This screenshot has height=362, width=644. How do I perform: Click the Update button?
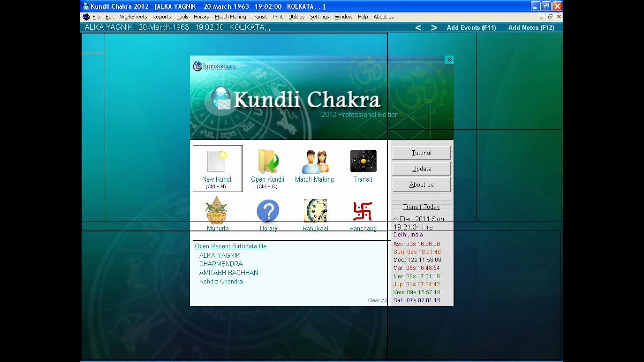(x=421, y=169)
